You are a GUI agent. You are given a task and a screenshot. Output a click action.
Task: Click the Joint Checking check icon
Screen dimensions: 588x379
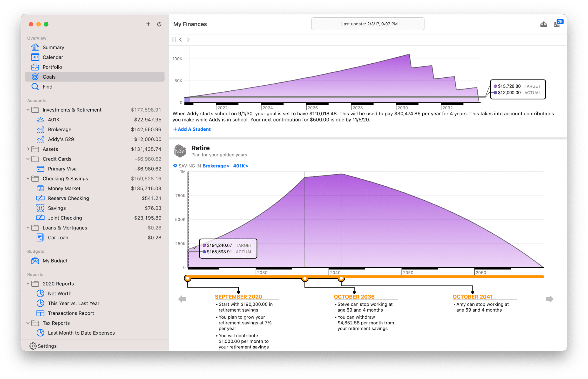40,218
